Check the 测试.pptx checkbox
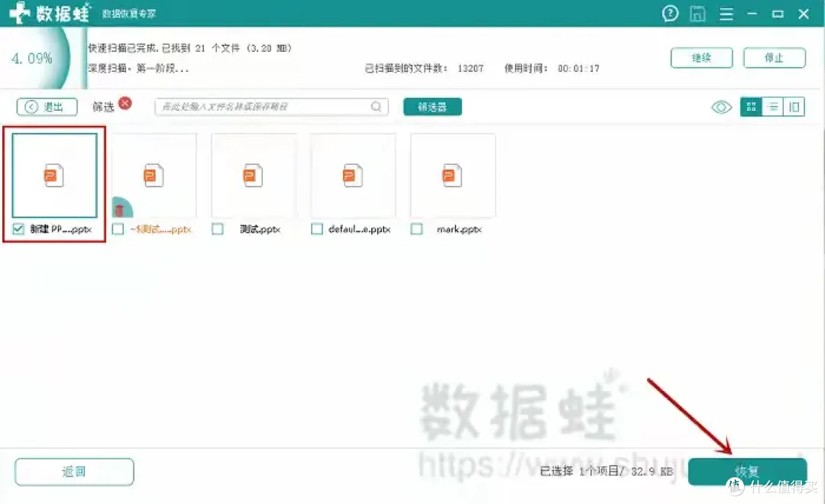This screenshot has height=504, width=825. pyautogui.click(x=217, y=229)
